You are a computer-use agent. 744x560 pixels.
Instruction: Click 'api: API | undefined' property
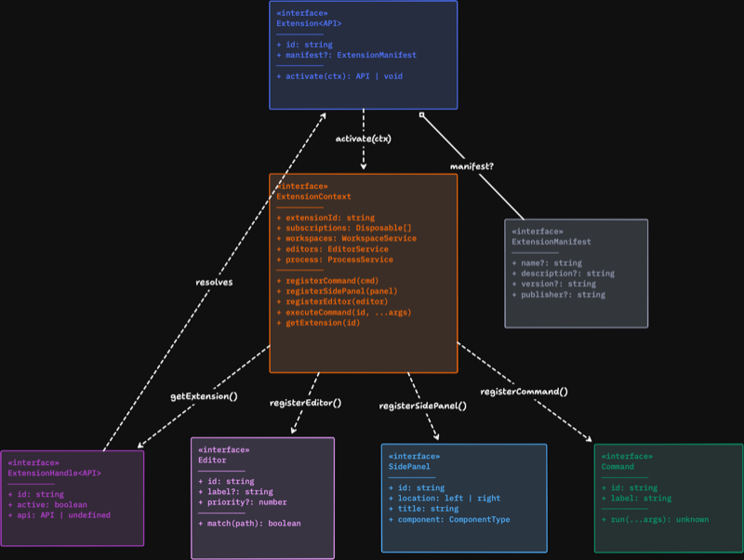pyautogui.click(x=63, y=515)
